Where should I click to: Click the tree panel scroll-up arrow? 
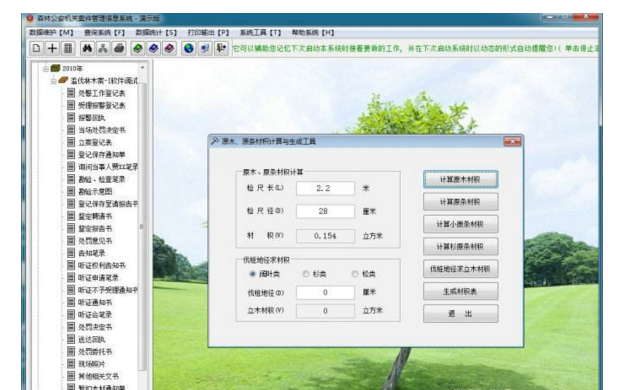142,68
